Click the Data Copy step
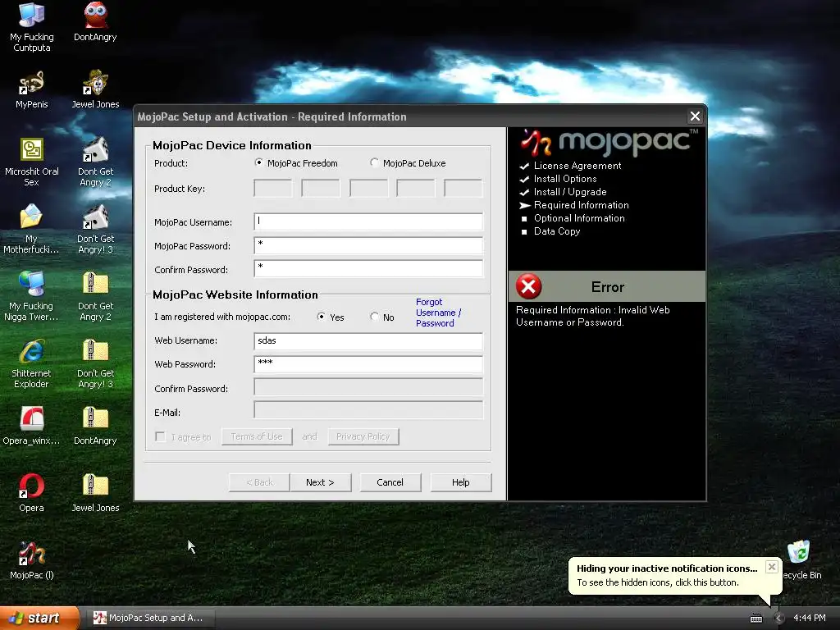Screen dimensions: 840x630 (x=557, y=231)
